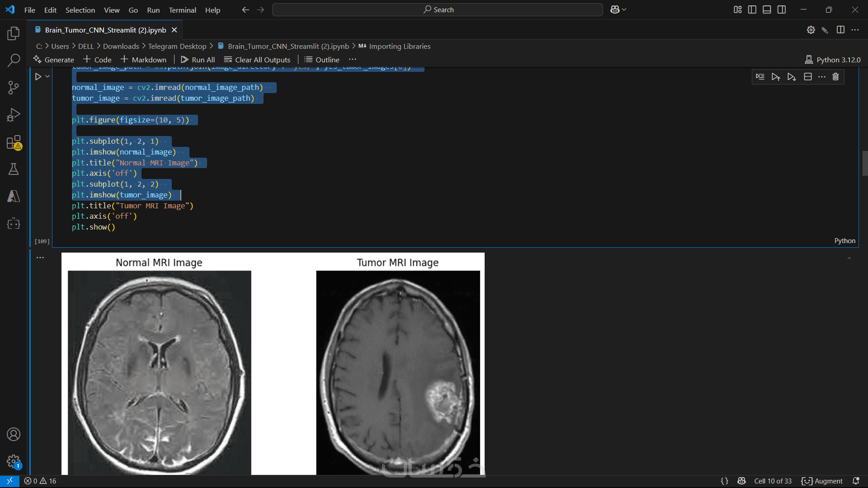
Task: Open the Copilot chat dropdown
Action: (x=624, y=9)
